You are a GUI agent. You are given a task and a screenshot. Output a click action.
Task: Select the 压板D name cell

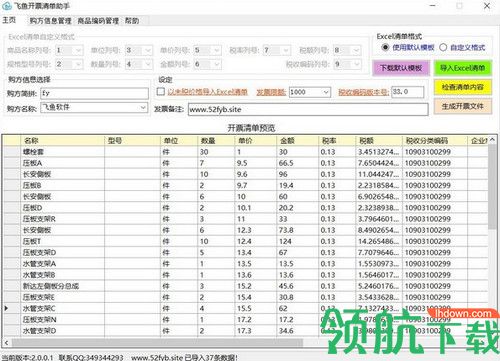pyautogui.click(x=62, y=208)
